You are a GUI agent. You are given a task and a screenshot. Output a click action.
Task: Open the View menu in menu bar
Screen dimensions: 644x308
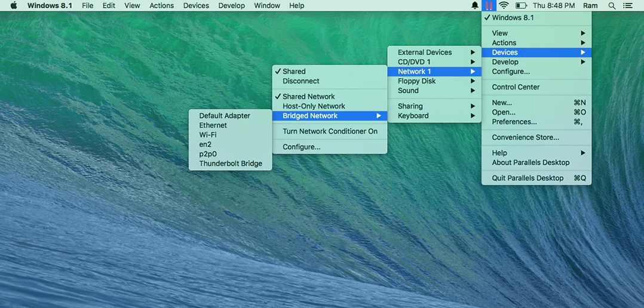click(x=132, y=5)
